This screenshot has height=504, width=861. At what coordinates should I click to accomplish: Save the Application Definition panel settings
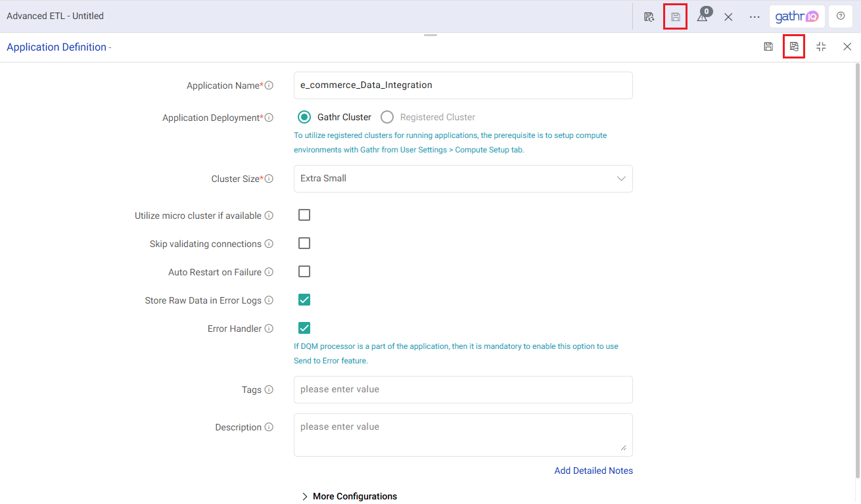768,46
